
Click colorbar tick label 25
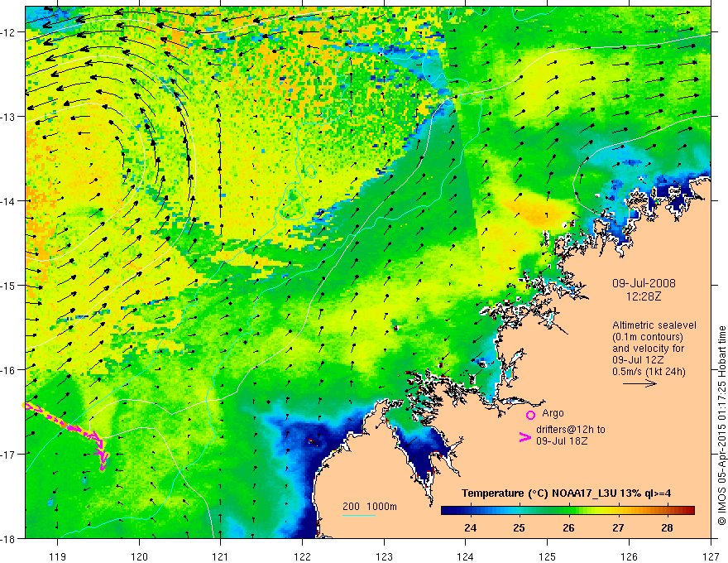pos(520,527)
